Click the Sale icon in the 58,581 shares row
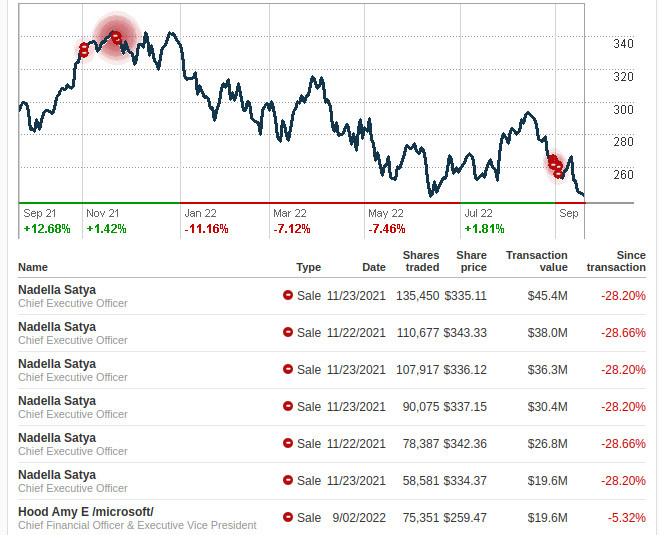The image size is (659, 535). [288, 480]
